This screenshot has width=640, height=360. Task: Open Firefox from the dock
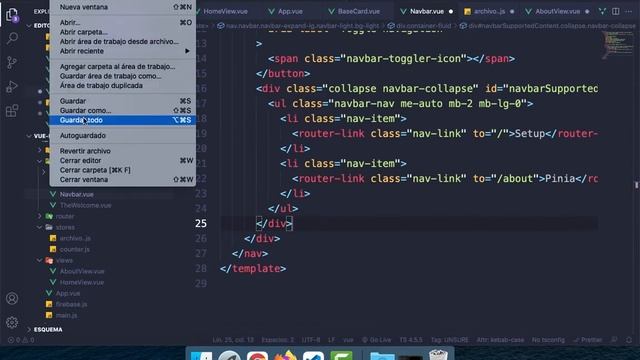285,355
